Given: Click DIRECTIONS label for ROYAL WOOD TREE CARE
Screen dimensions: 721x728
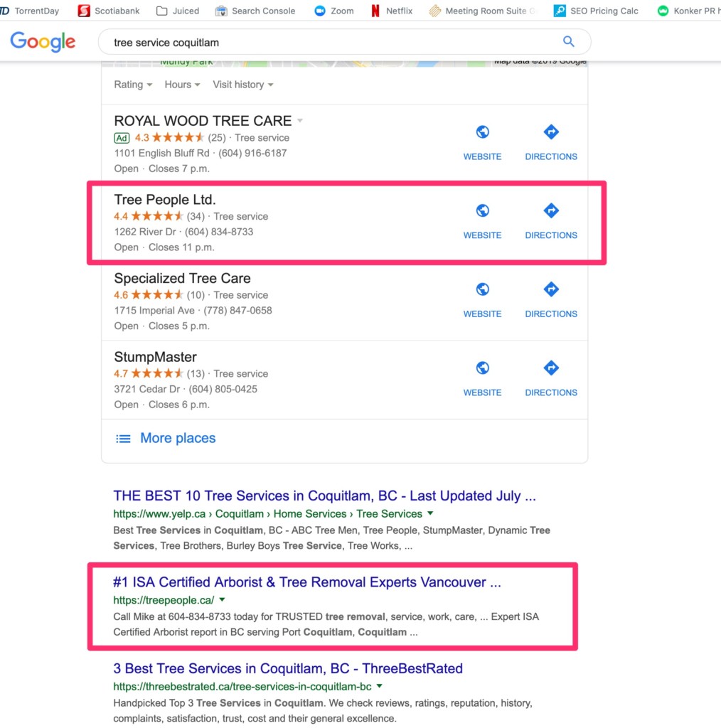Looking at the screenshot, I should (551, 157).
